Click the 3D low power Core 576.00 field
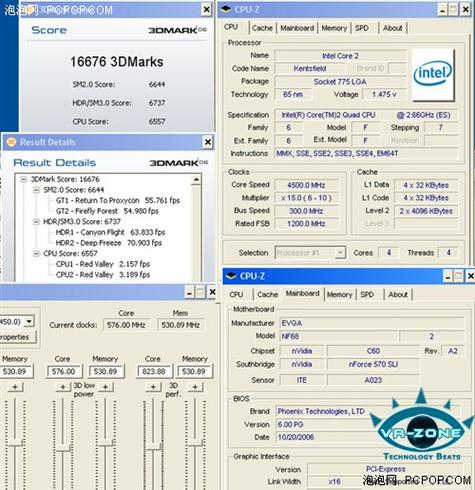 point(63,371)
